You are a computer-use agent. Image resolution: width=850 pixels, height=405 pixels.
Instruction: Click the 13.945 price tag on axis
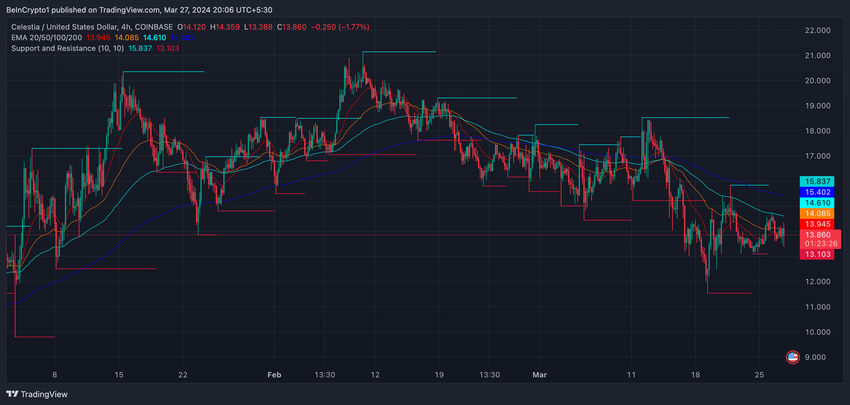pyautogui.click(x=817, y=224)
